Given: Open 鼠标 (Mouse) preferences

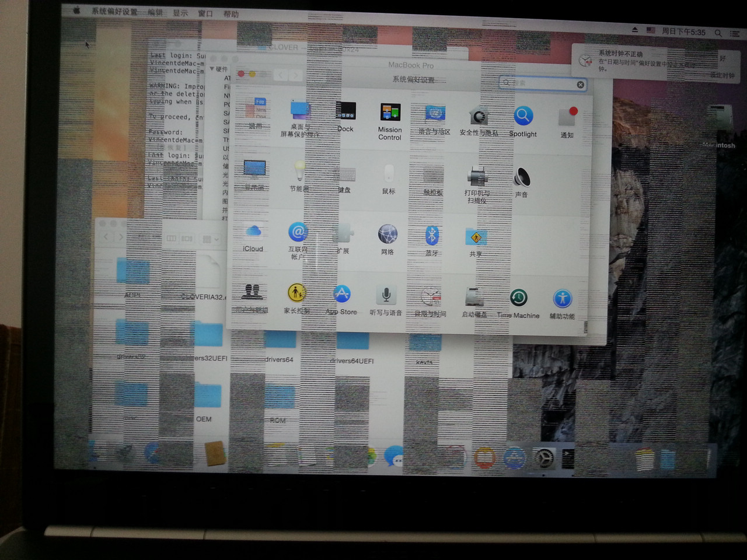Looking at the screenshot, I should (389, 178).
